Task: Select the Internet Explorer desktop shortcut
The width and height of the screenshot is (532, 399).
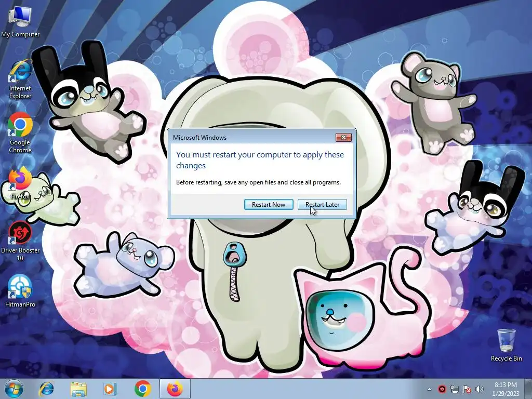Action: pyautogui.click(x=20, y=79)
